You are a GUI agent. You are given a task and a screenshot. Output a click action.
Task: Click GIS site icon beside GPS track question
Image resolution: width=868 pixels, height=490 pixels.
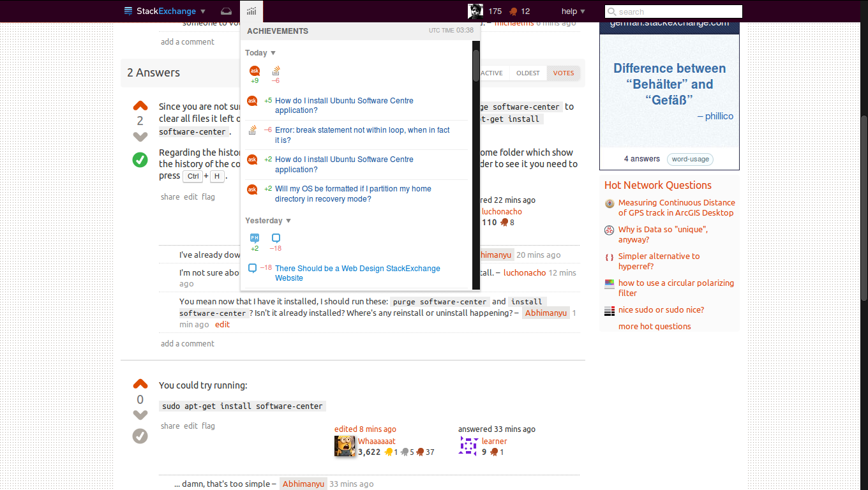click(610, 204)
